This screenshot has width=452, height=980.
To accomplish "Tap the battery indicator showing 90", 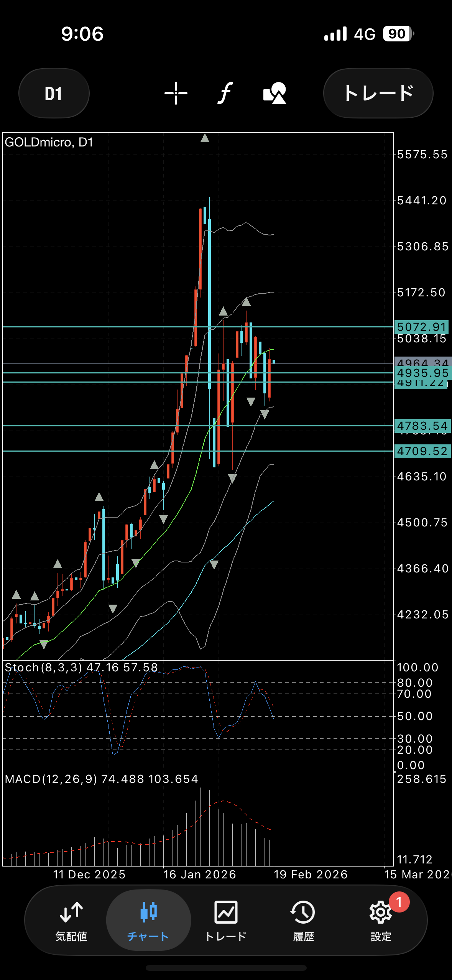I will (x=398, y=34).
